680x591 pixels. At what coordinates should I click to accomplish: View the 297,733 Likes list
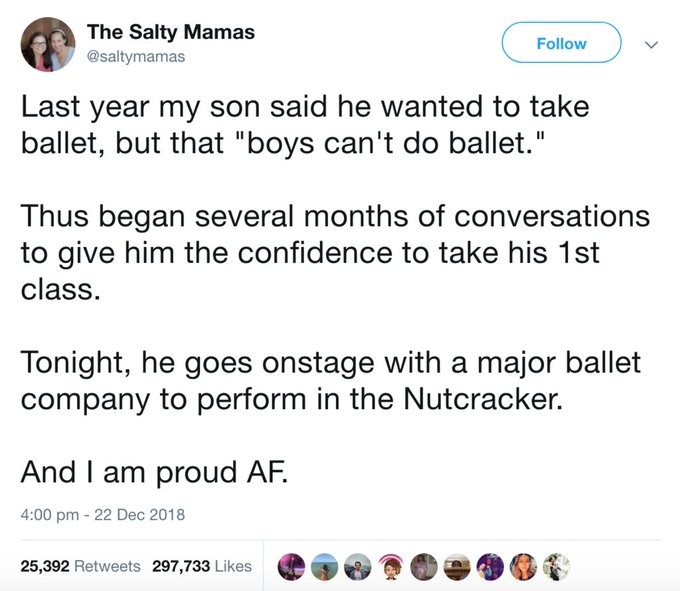(202, 566)
